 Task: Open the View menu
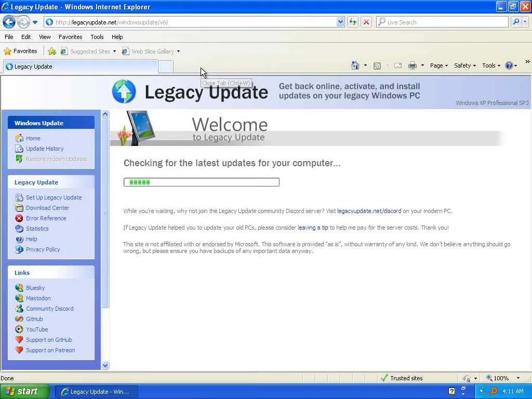(45, 37)
